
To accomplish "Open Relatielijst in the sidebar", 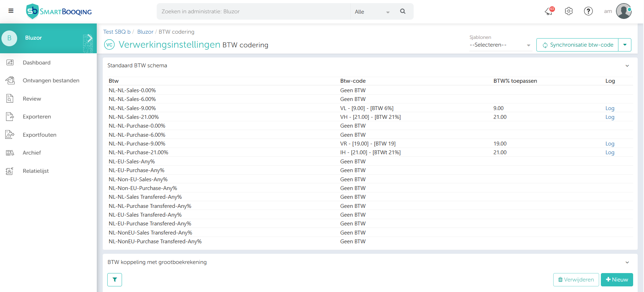I will pyautogui.click(x=35, y=171).
